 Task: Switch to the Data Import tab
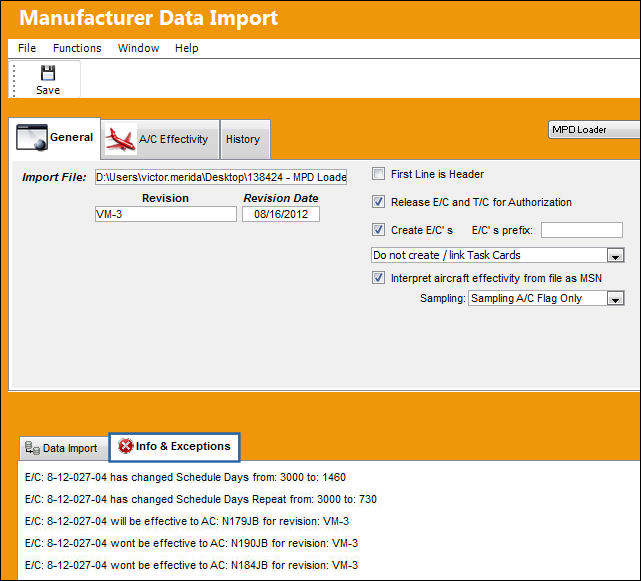pos(63,448)
